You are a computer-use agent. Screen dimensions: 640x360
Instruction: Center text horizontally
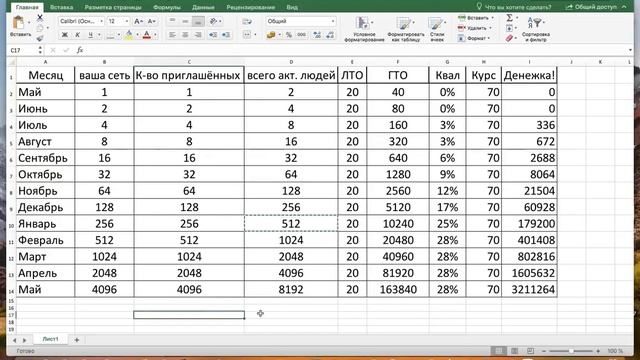[185, 35]
